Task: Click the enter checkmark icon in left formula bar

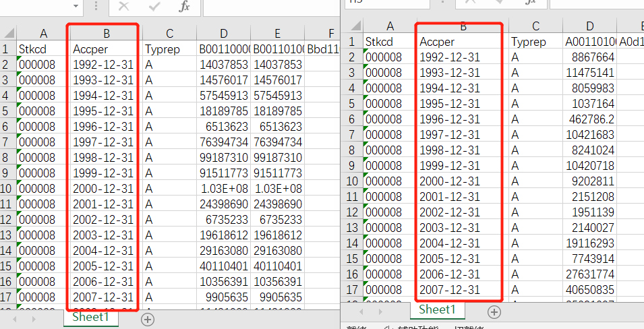Action: point(154,7)
